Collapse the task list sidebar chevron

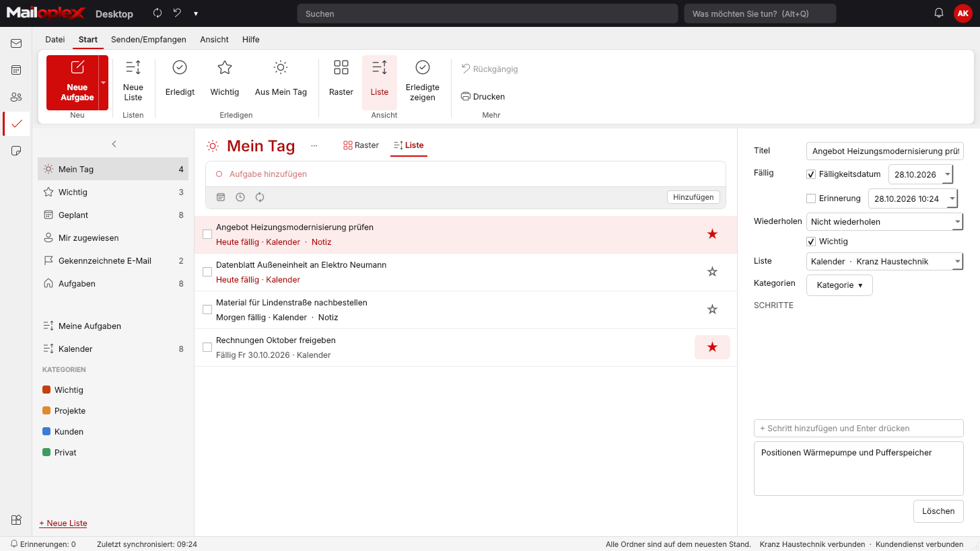coord(114,144)
